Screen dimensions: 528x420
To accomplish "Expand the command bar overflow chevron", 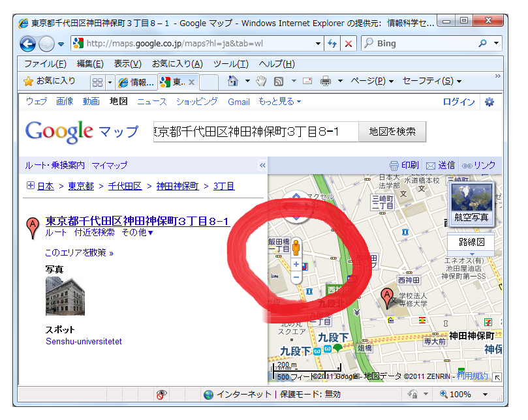I will point(497,76).
